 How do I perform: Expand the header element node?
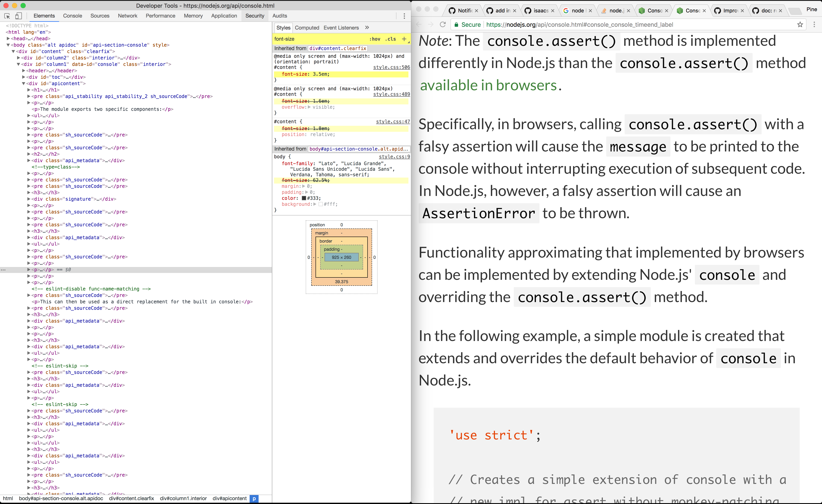point(24,71)
